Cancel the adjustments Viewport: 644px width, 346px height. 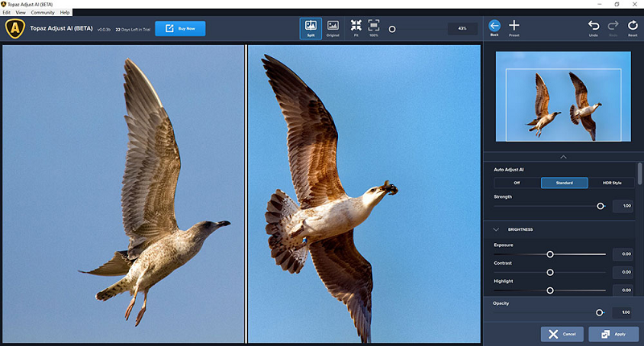[x=562, y=334]
